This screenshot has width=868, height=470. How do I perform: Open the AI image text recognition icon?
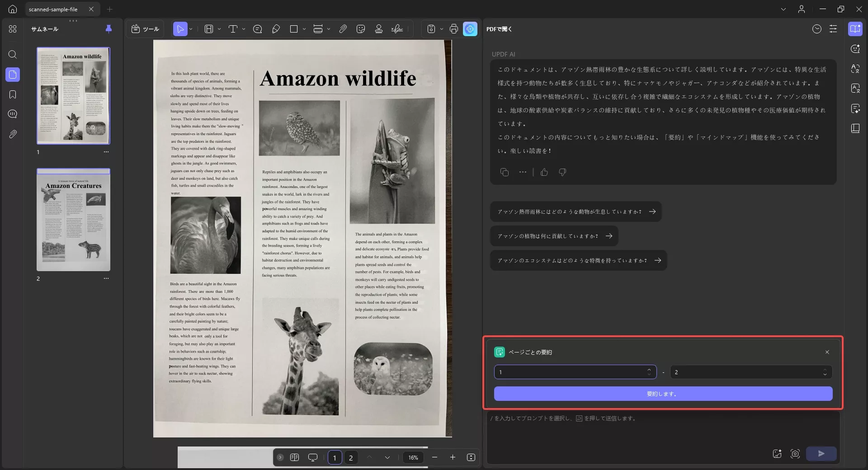[855, 89]
